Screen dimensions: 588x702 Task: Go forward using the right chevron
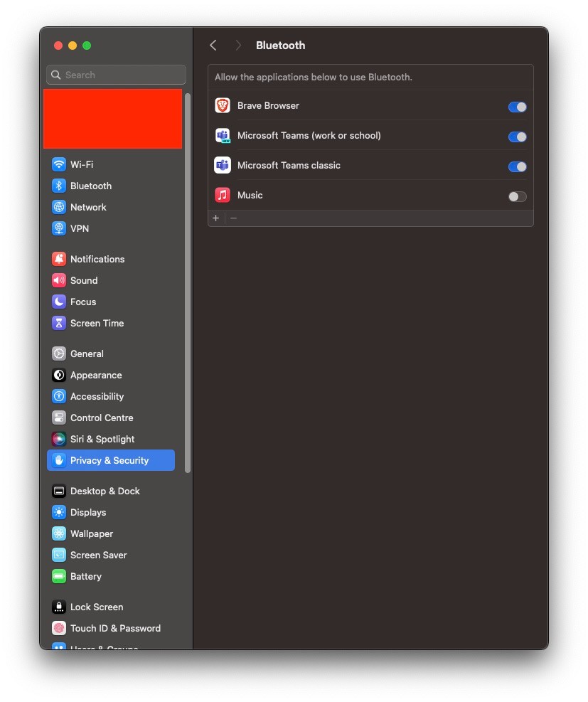(x=238, y=46)
